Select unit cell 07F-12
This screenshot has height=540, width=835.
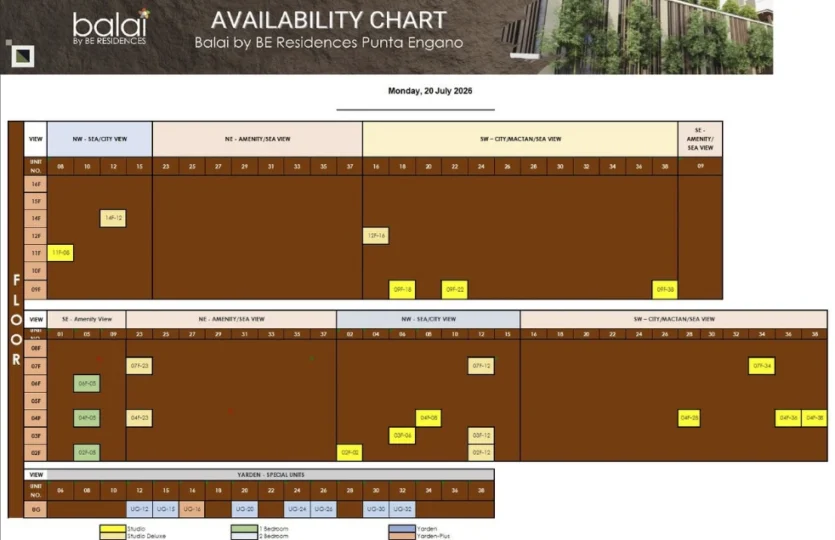(x=481, y=366)
